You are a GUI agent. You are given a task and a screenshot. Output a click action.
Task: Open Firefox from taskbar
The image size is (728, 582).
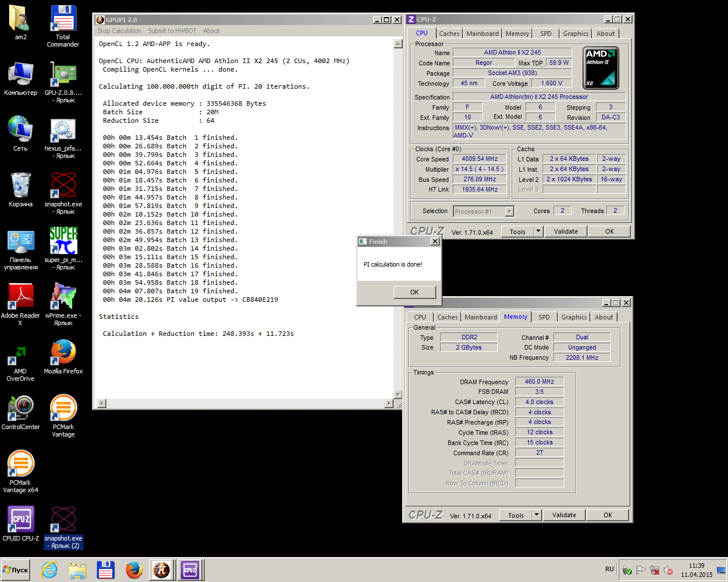(134, 569)
